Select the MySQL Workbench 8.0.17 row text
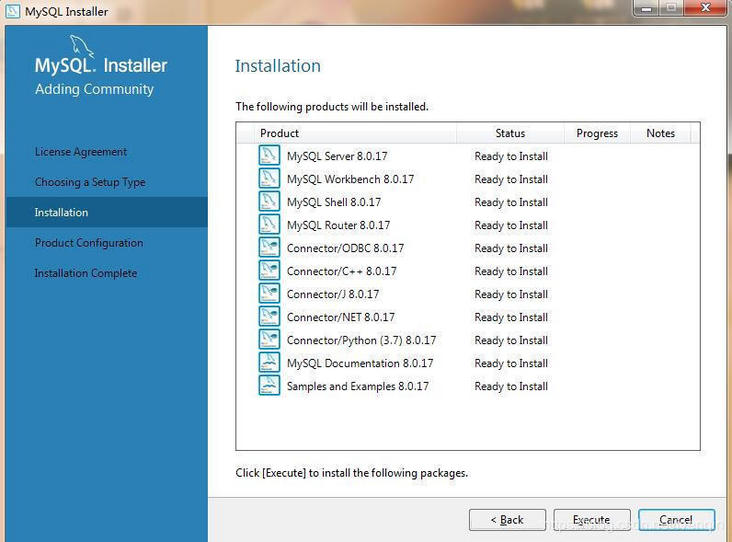Viewport: 732px width, 542px height. [x=351, y=179]
